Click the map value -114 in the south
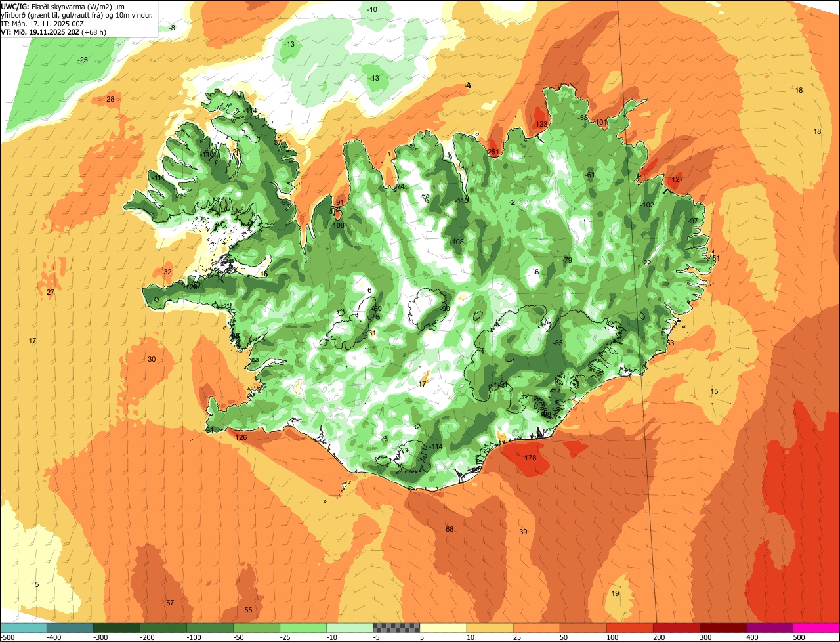840x642 pixels. (436, 446)
